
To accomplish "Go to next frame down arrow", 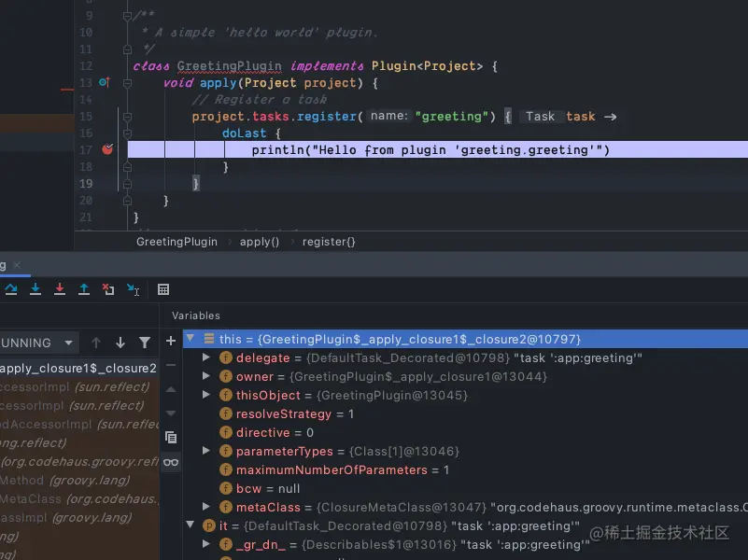I will pos(120,343).
